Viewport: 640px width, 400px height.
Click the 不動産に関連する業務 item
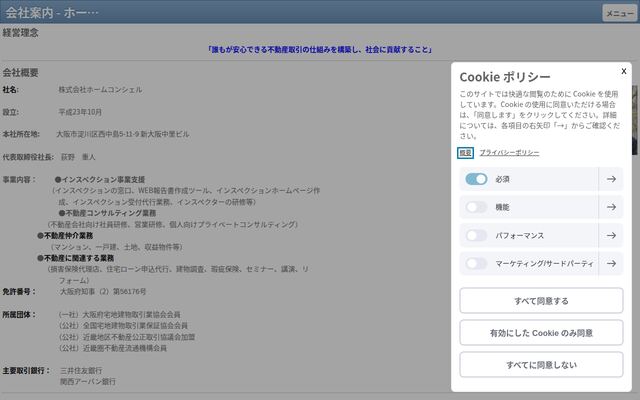pyautogui.click(x=76, y=258)
